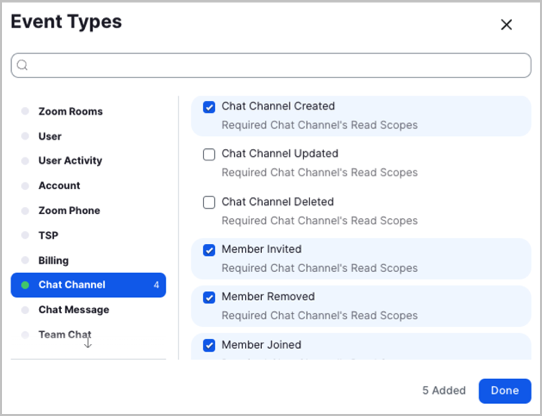Enable Chat Channel Updated checkbox
Image resolution: width=542 pixels, height=416 pixels.
(x=209, y=154)
